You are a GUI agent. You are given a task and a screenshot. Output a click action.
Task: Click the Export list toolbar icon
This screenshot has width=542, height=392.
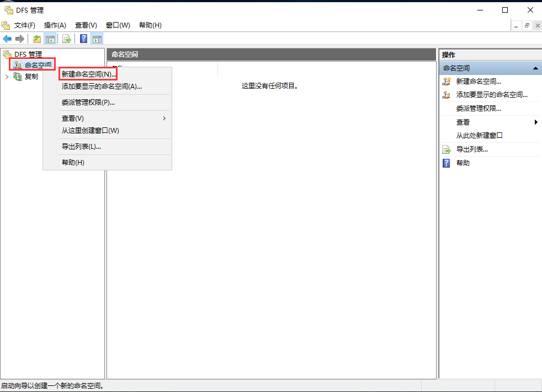[66, 39]
